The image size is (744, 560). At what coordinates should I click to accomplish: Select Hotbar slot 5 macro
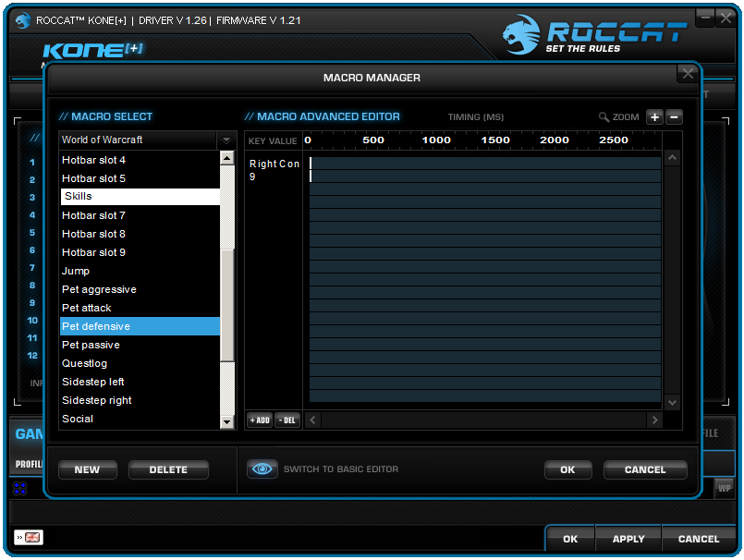click(x=140, y=179)
